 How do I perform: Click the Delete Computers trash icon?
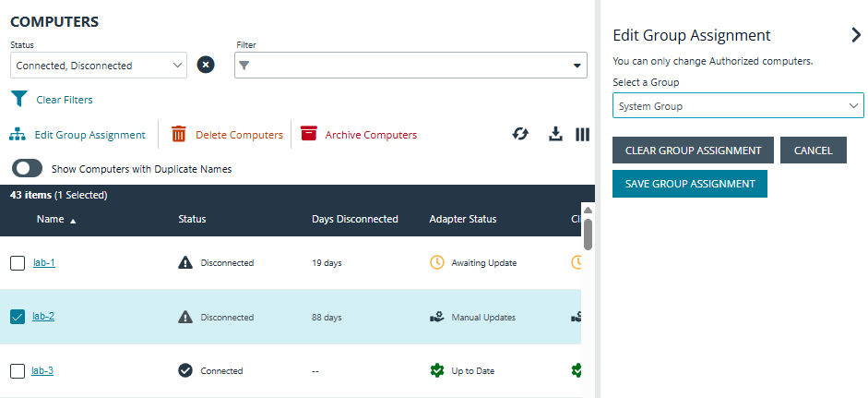179,134
